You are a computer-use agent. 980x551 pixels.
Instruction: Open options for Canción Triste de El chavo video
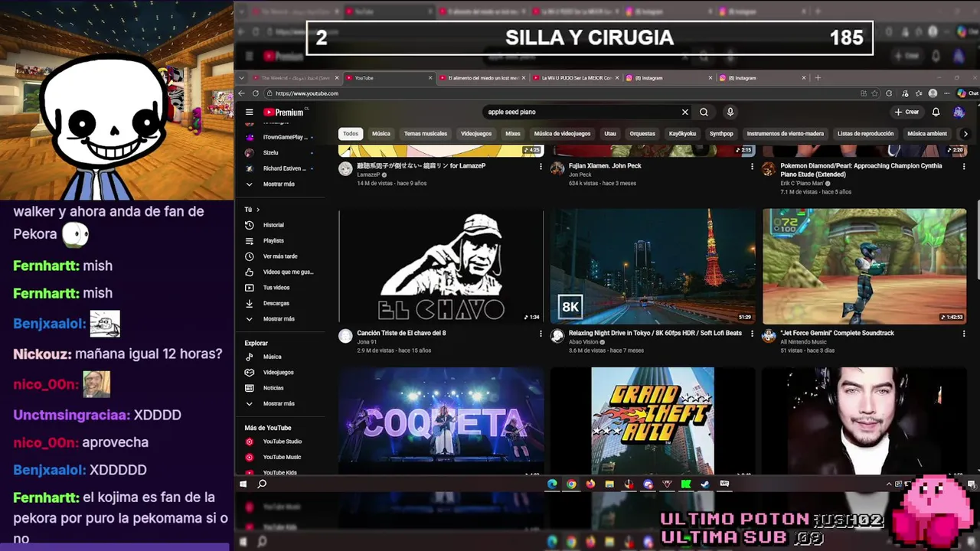pyautogui.click(x=541, y=334)
